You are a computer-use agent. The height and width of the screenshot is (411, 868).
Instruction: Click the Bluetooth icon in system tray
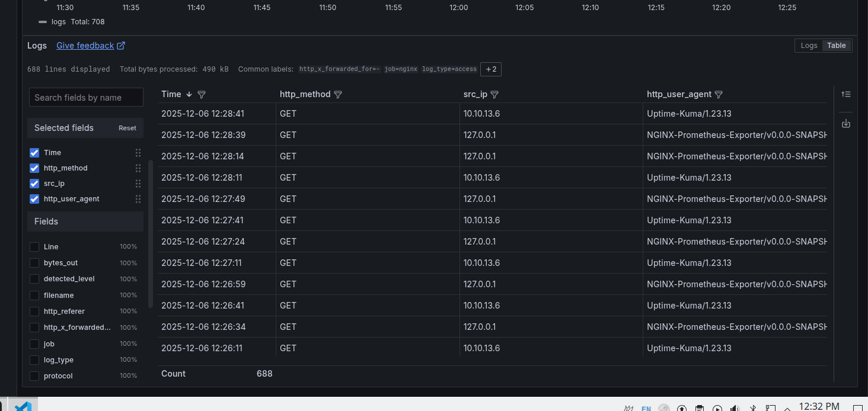[753, 408]
